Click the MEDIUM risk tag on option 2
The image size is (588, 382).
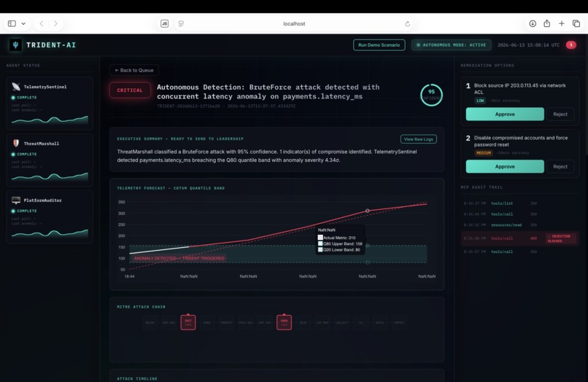coord(484,153)
